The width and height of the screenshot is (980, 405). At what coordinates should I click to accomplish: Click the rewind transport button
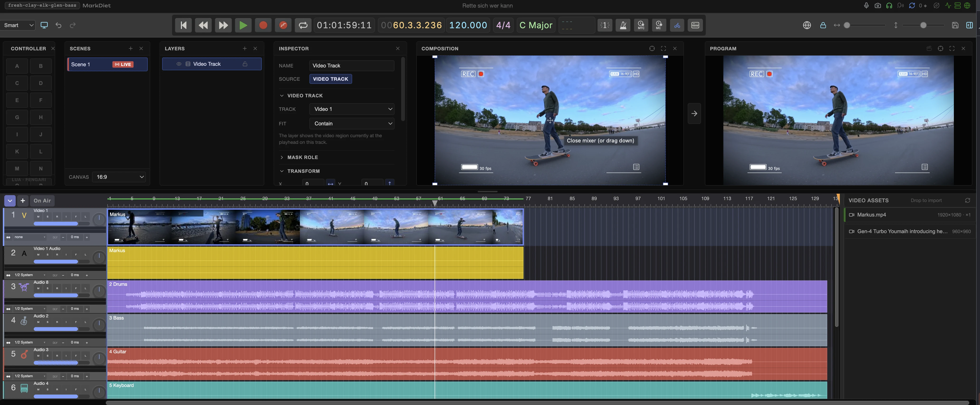pos(203,25)
